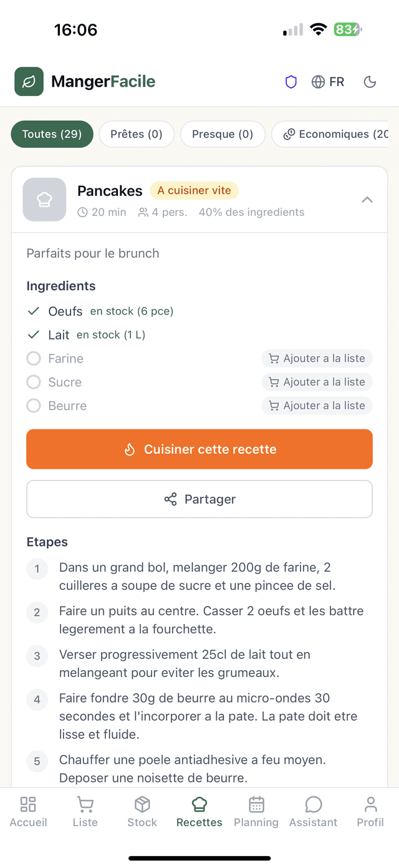Select the Recettes chef hat icon
Viewport: 399px width, 868px height.
click(x=199, y=805)
